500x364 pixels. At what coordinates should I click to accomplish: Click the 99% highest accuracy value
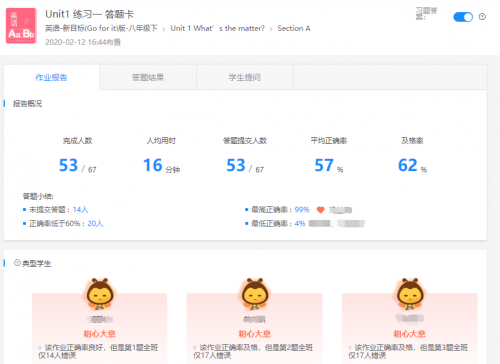click(302, 210)
